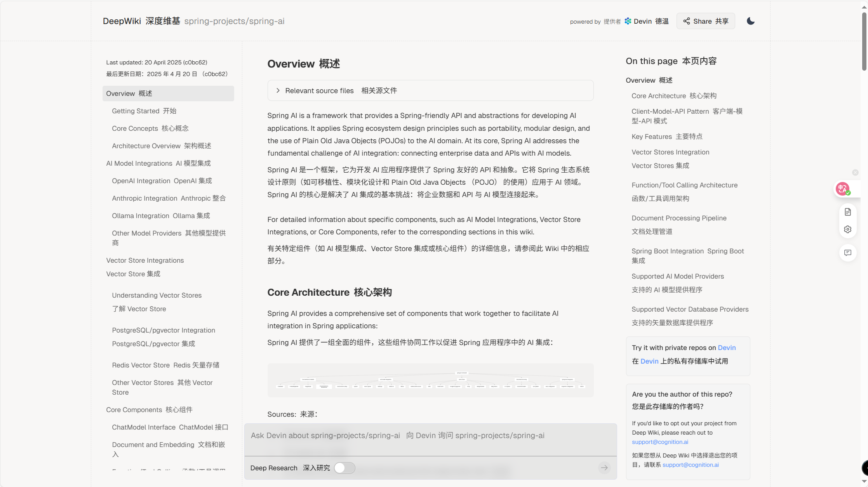Screen dimensions: 868x487
Task: Open PostgreSQL/pgvector Integration page
Action: (x=164, y=337)
